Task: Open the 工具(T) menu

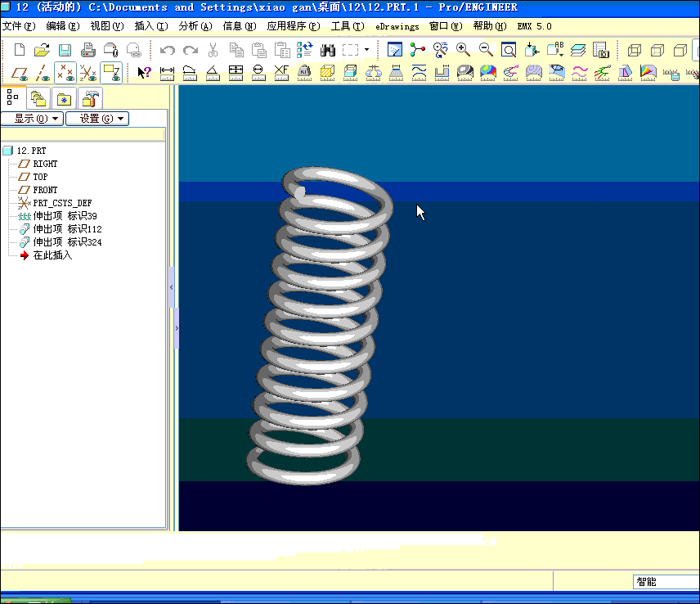Action: click(348, 26)
